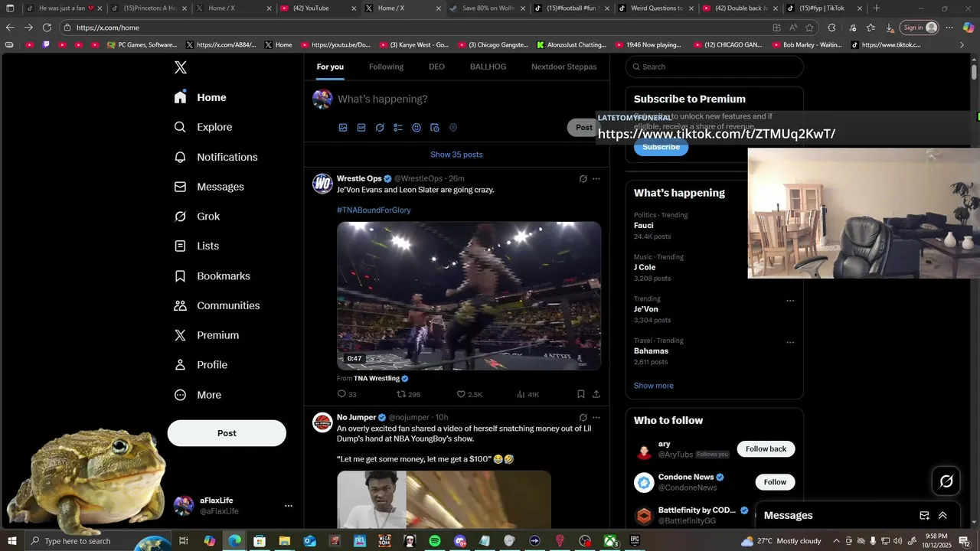Image resolution: width=980 pixels, height=551 pixels.
Task: Click the browser address bar
Action: pyautogui.click(x=413, y=28)
